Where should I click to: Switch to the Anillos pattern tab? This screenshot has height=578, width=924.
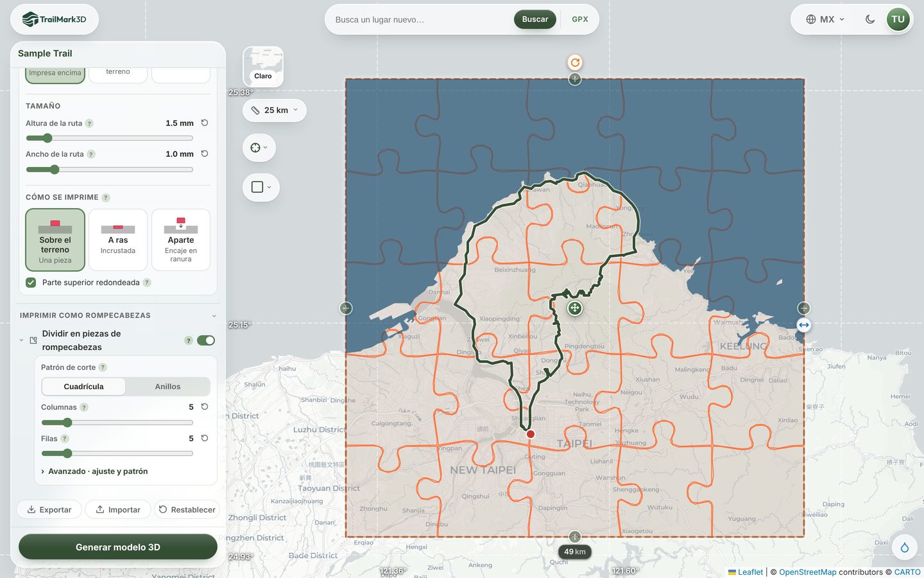167,387
